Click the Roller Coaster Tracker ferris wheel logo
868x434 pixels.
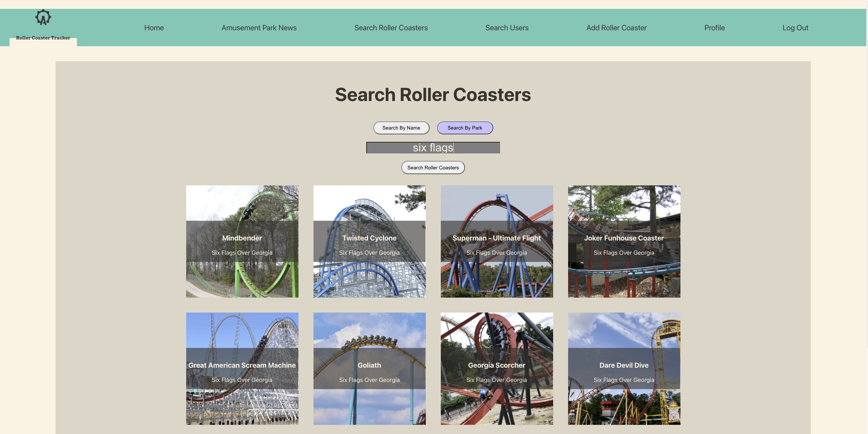(x=43, y=17)
